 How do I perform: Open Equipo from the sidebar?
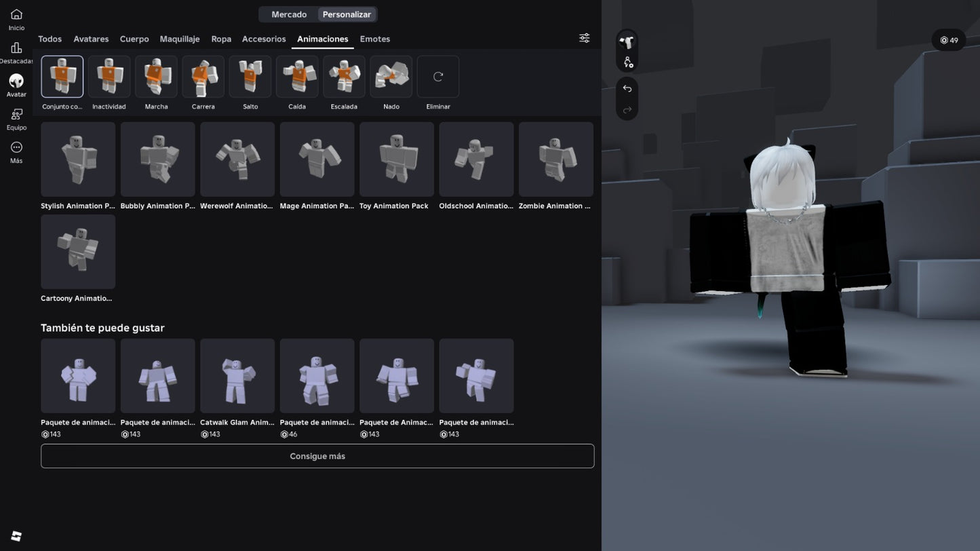tap(16, 119)
